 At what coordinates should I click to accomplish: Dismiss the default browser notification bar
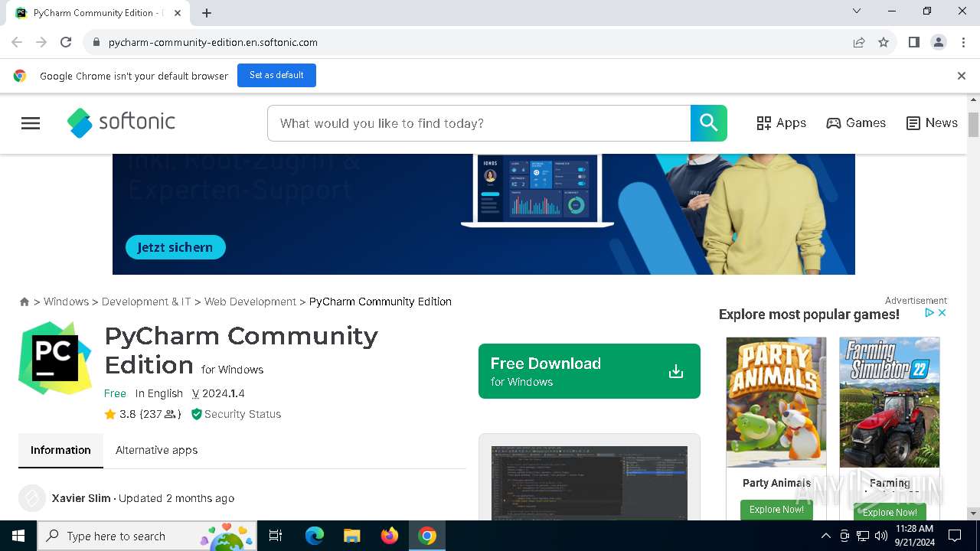pyautogui.click(x=962, y=76)
